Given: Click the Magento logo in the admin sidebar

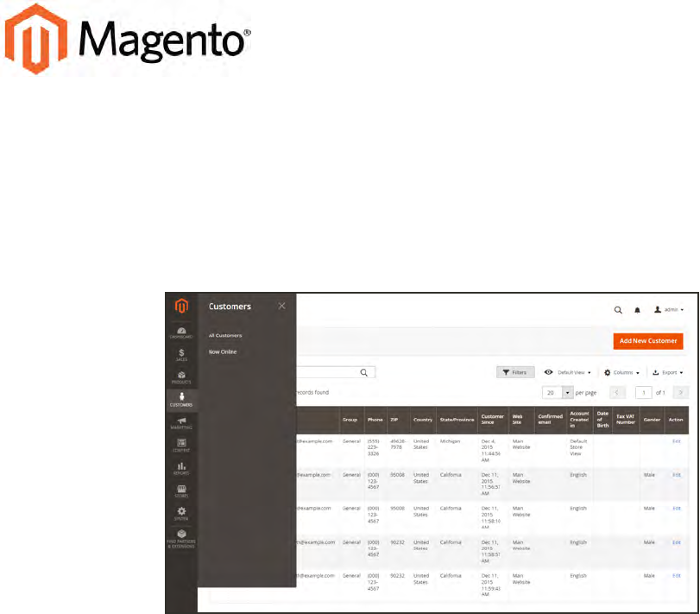Looking at the screenshot, I should (181, 307).
